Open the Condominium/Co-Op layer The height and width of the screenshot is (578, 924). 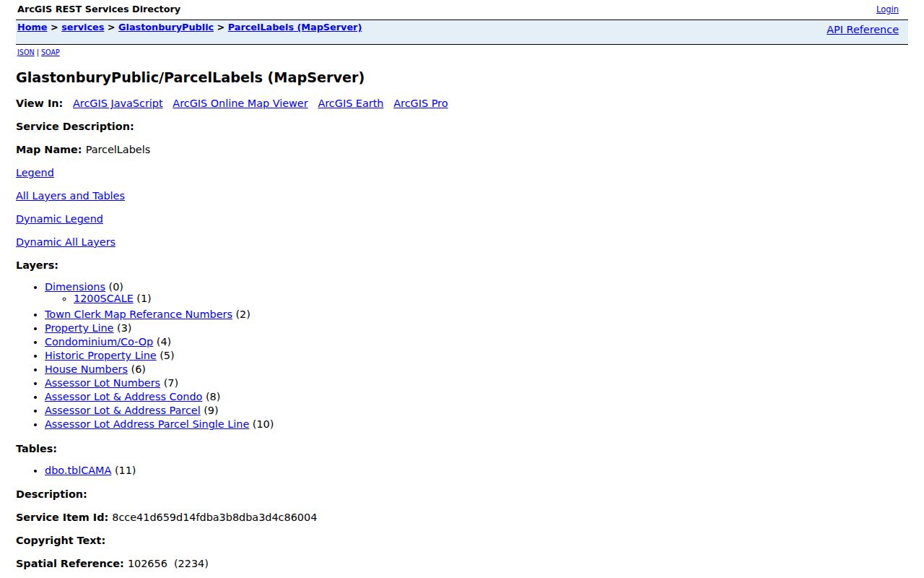[99, 342]
